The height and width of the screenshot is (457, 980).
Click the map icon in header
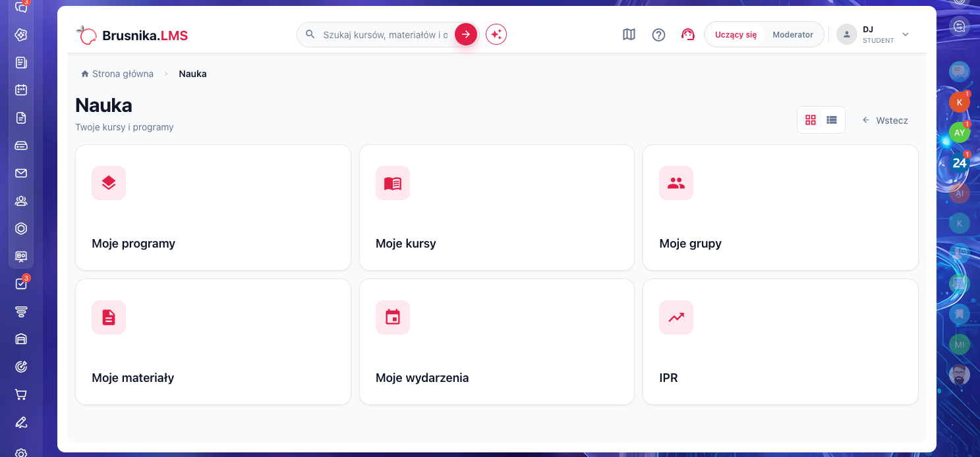[x=629, y=34]
